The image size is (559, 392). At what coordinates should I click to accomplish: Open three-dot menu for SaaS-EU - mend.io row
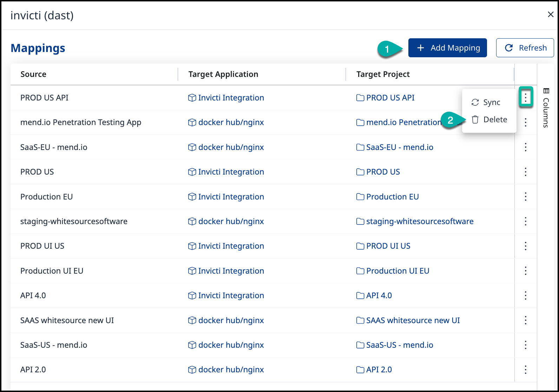(525, 147)
